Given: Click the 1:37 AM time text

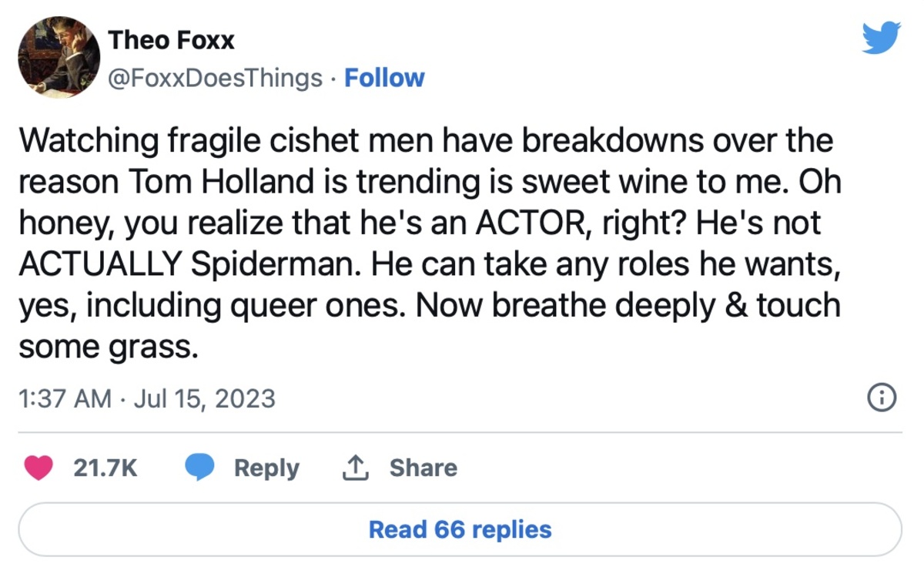Looking at the screenshot, I should [64, 398].
